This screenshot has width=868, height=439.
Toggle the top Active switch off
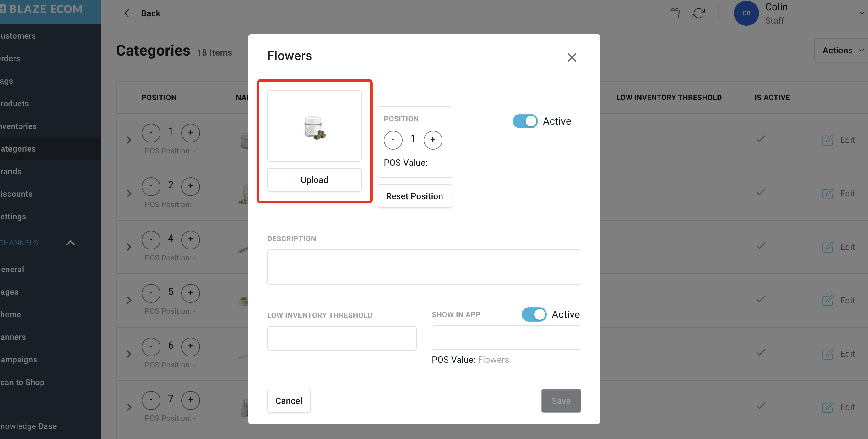tap(525, 121)
